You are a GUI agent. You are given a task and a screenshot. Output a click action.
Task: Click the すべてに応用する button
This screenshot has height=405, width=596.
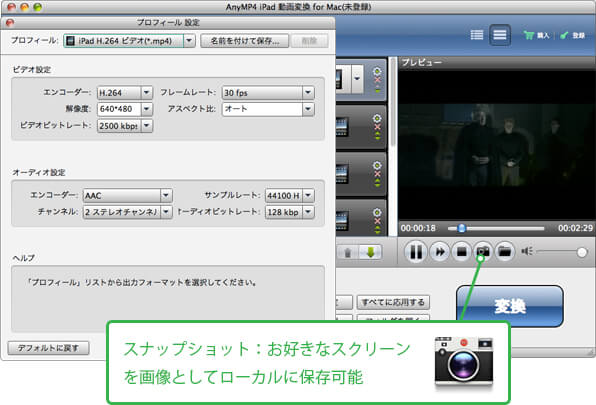click(393, 302)
